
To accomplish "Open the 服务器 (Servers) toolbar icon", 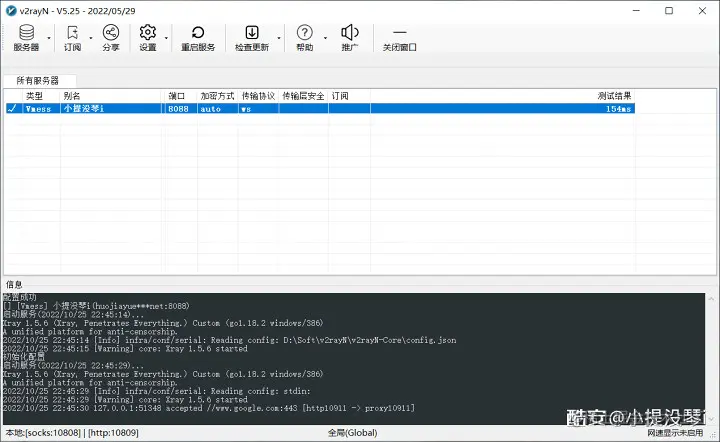I will tap(26, 38).
